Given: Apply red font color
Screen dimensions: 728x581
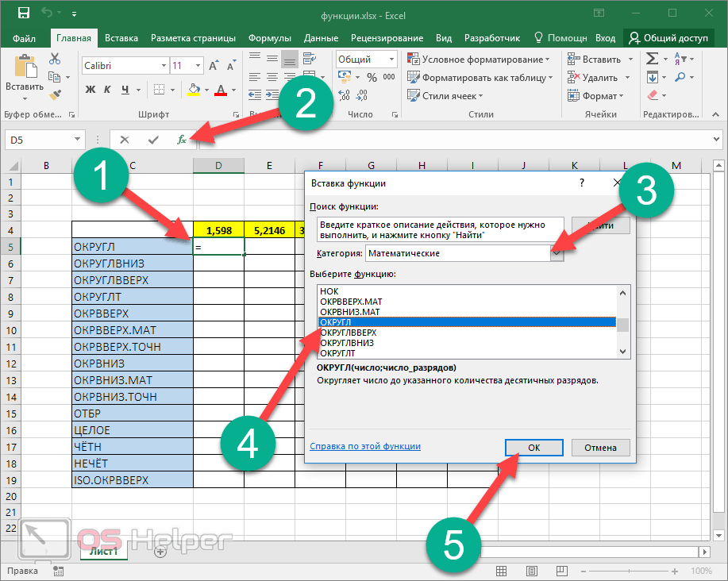Looking at the screenshot, I should [221, 90].
